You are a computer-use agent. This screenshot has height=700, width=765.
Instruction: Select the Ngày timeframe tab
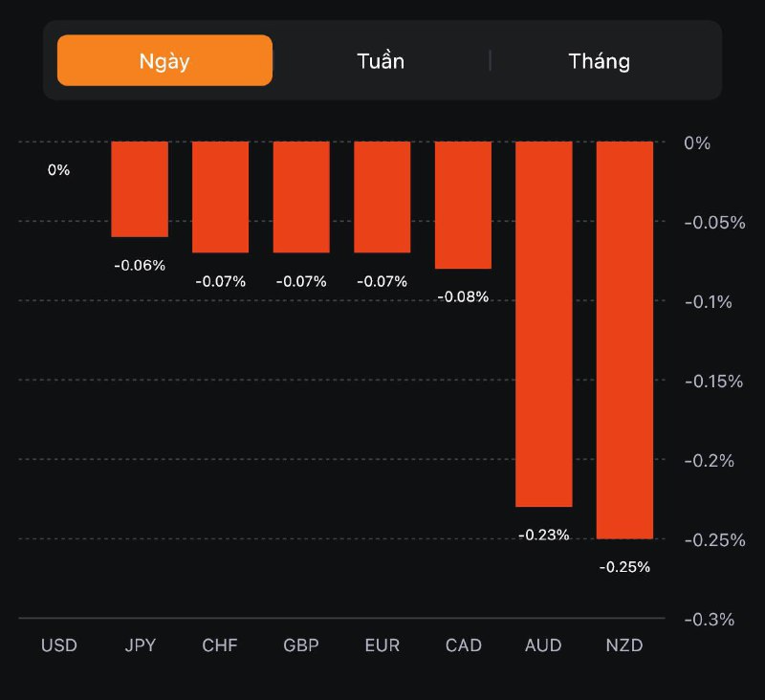(164, 61)
